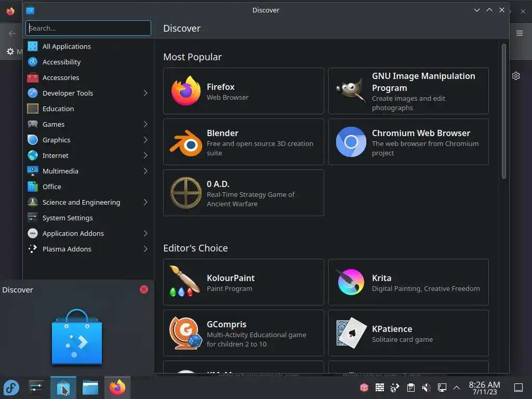
Task: Click the Science and Engineering flask icon
Action: [x=33, y=202]
